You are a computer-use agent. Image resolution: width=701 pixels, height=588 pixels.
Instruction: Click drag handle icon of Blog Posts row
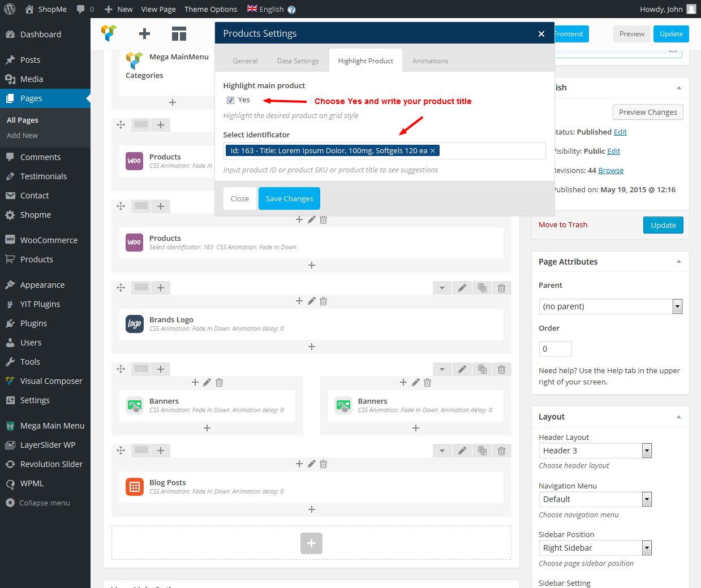click(121, 451)
